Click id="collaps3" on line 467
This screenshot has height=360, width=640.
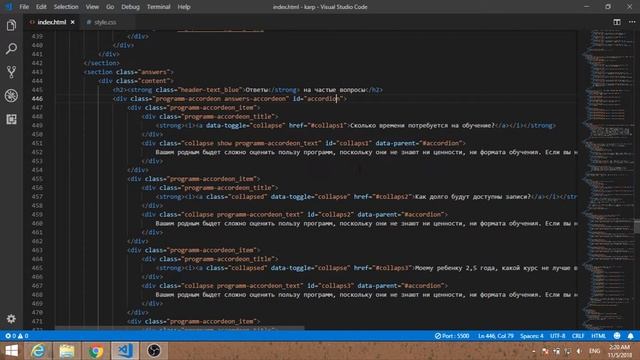(x=330, y=286)
